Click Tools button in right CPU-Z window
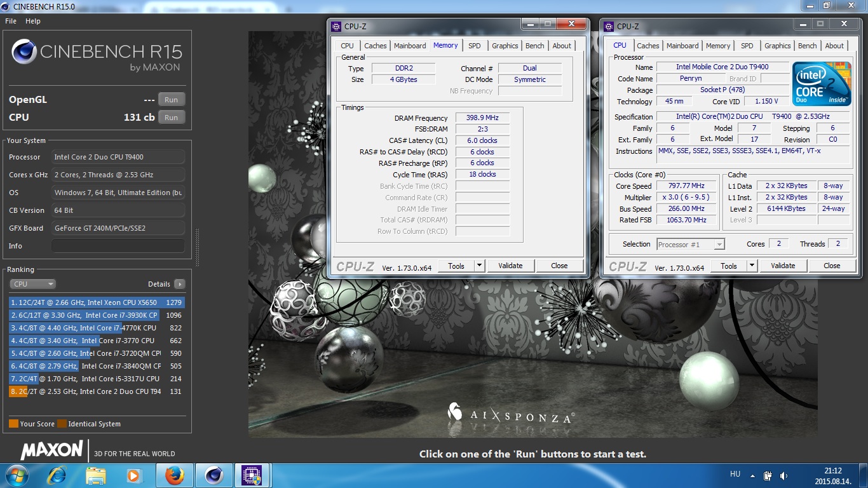868x488 pixels. 729,266
